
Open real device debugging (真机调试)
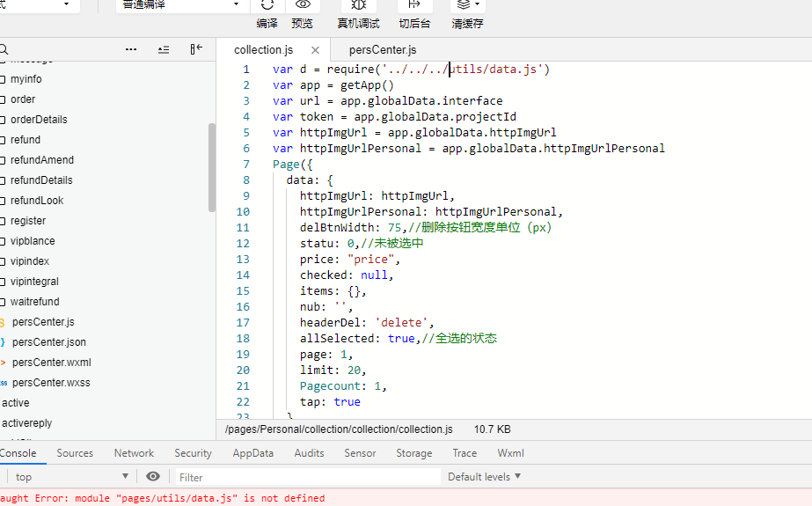358,5
